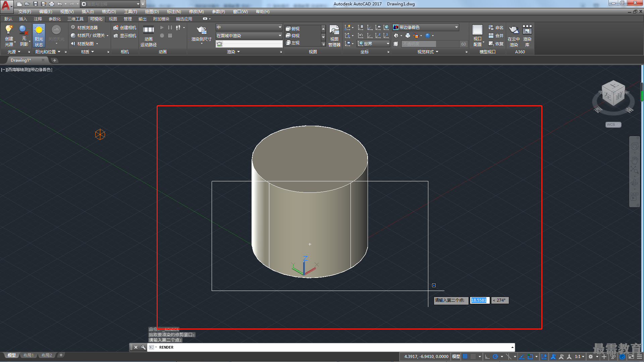Toggle the Sun Status (阳光状态) button

[x=39, y=35]
